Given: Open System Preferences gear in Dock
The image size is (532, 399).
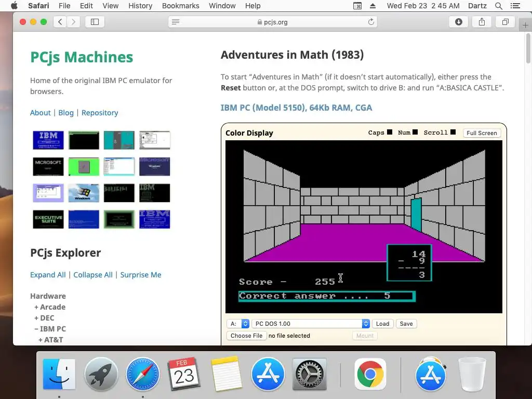Looking at the screenshot, I should [x=310, y=374].
